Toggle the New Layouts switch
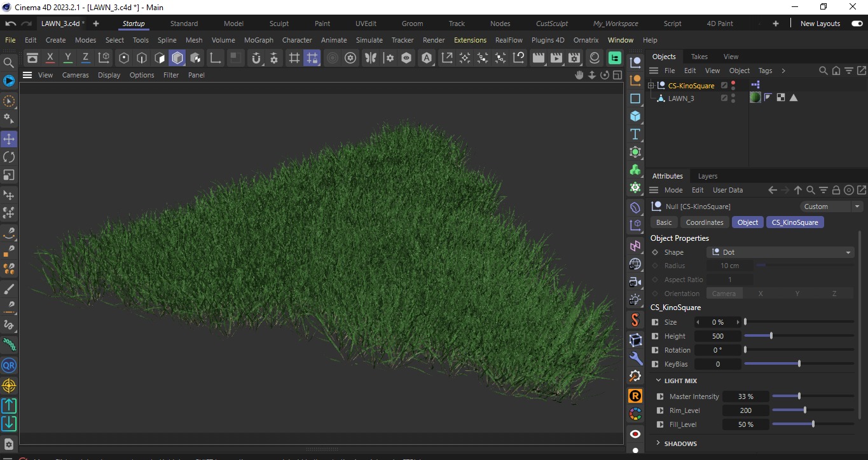This screenshot has height=460, width=868. (857, 24)
